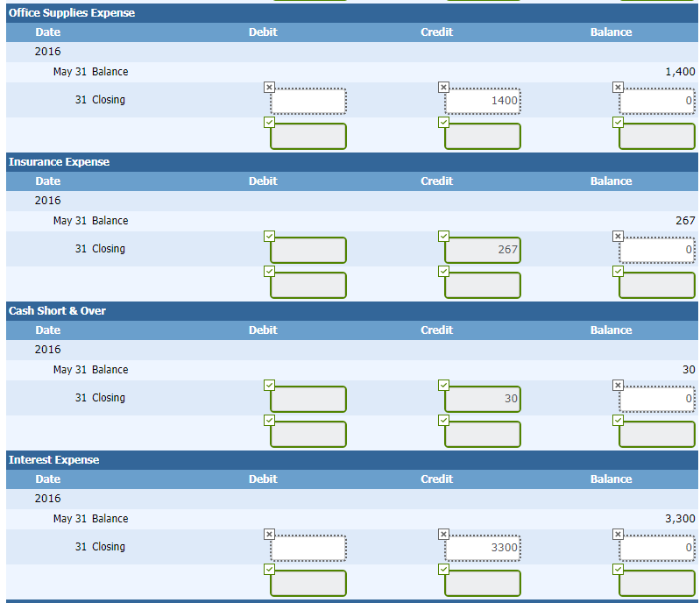This screenshot has width=700, height=603.
Task: Click incorrect X mark on Office Supplies Closing debit
Action: coord(269,87)
